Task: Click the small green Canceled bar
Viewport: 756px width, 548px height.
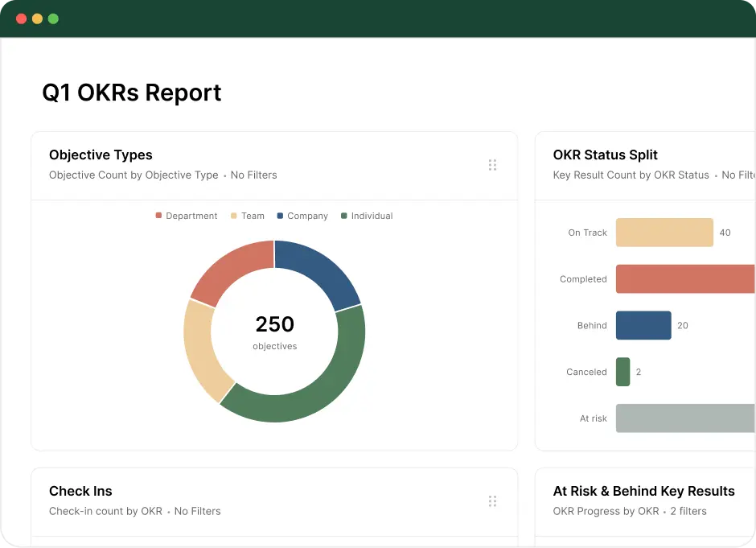Action: pos(622,372)
